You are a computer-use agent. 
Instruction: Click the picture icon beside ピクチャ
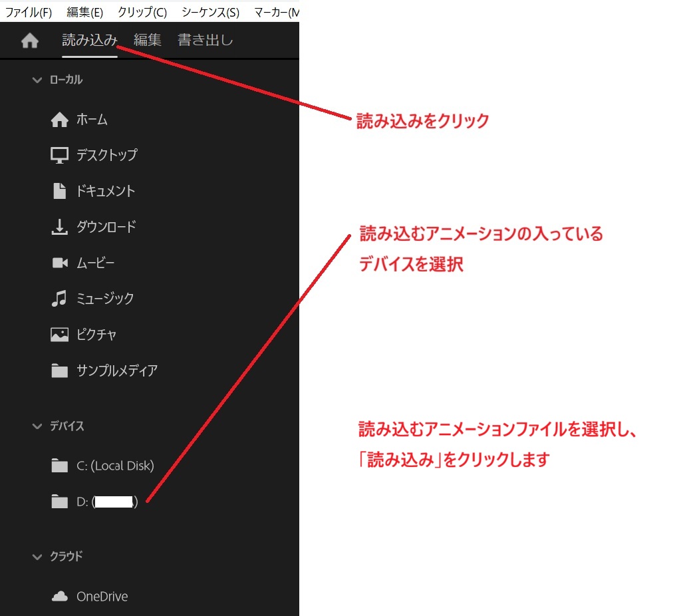pyautogui.click(x=60, y=335)
